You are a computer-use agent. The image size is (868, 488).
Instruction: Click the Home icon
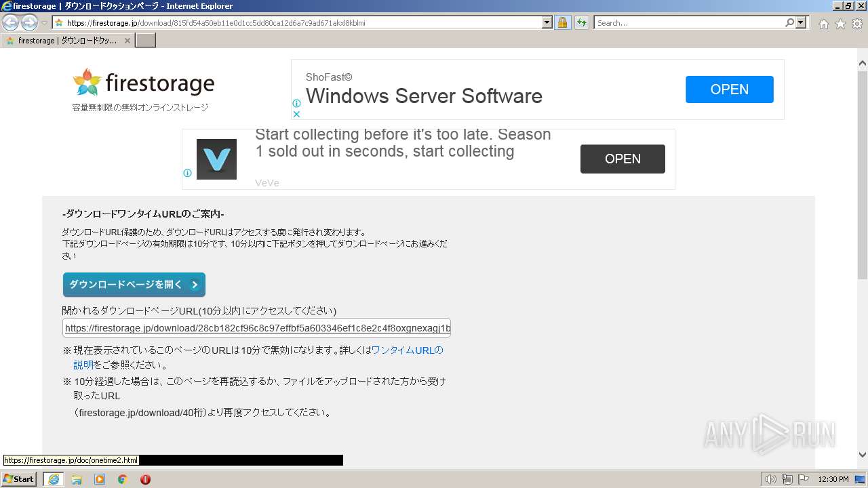pyautogui.click(x=823, y=24)
